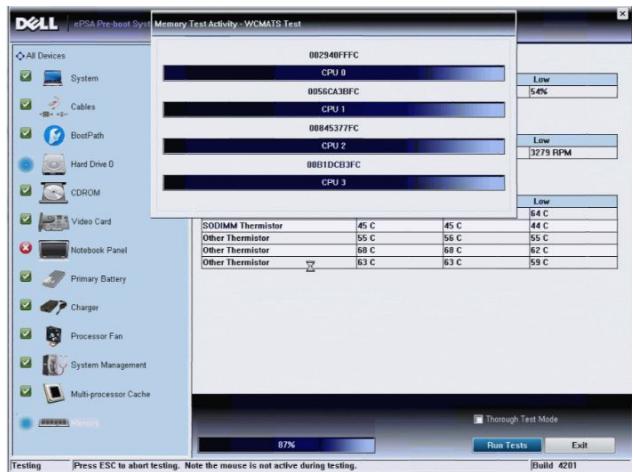Viewport: 633px width, 472px height.
Task: Toggle the Processor Fan green checkmark
Action: tap(26, 334)
